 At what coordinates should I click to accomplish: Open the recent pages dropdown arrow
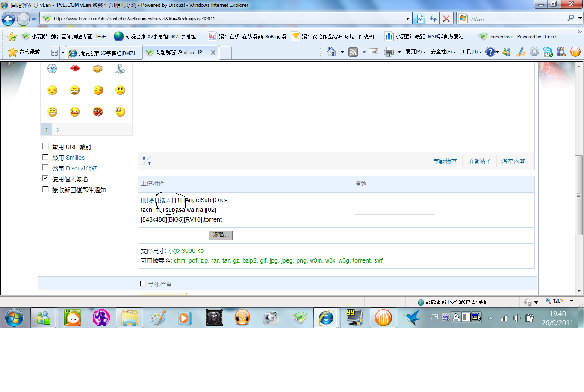pos(34,19)
